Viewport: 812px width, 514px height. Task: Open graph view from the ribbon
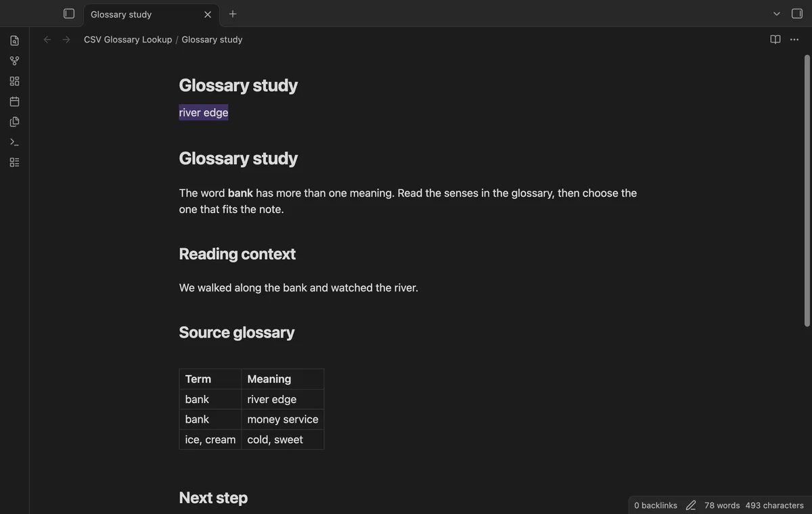point(15,61)
